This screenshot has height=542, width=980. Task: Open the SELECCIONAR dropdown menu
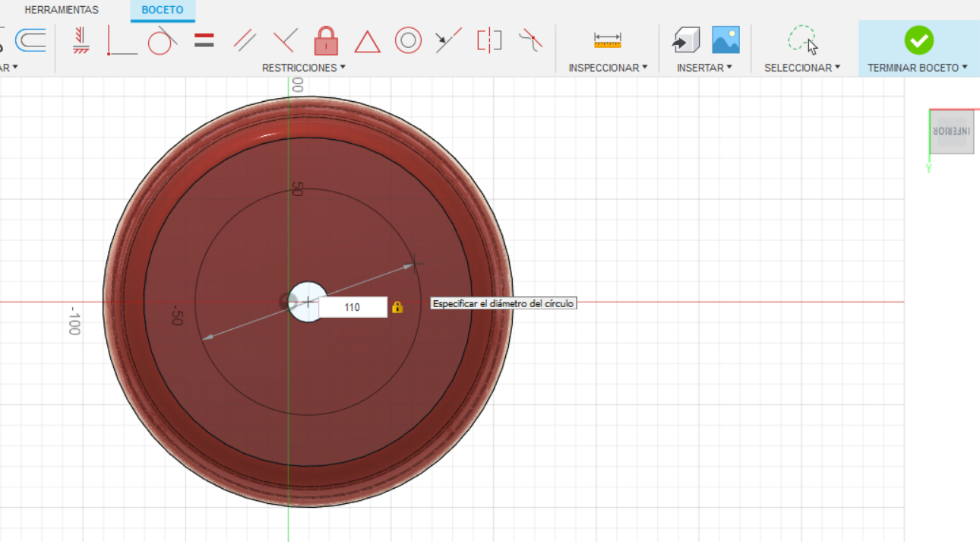tap(802, 68)
